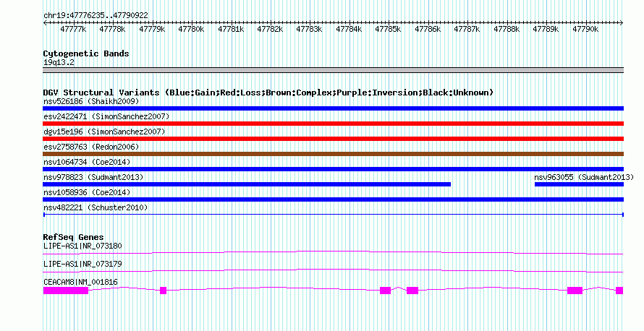This screenshot has width=644, height=331.
Task: Click the RefSeq Genes track title
Action: click(x=73, y=237)
